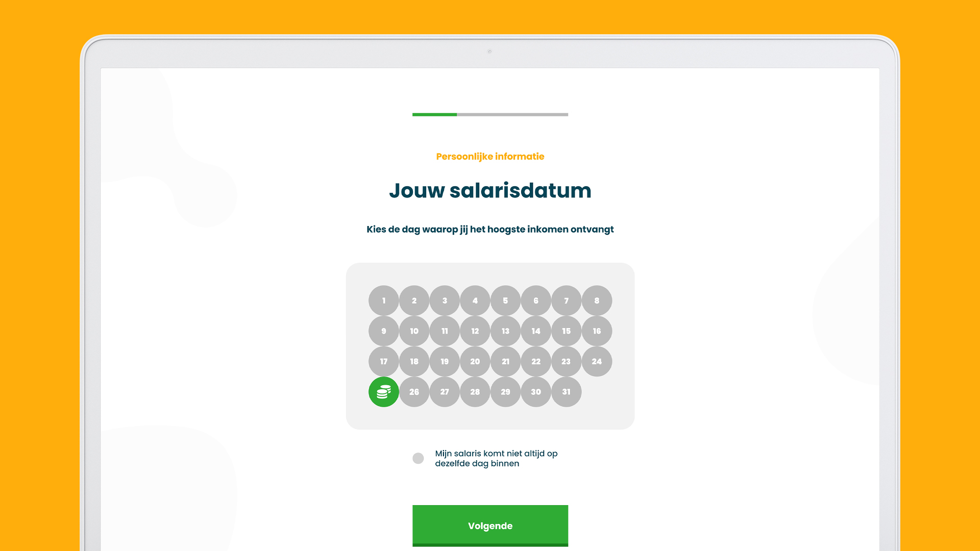Click the 'Mijn salaris komt niet altijd' label
Screen dimensions: 980x551
(496, 458)
